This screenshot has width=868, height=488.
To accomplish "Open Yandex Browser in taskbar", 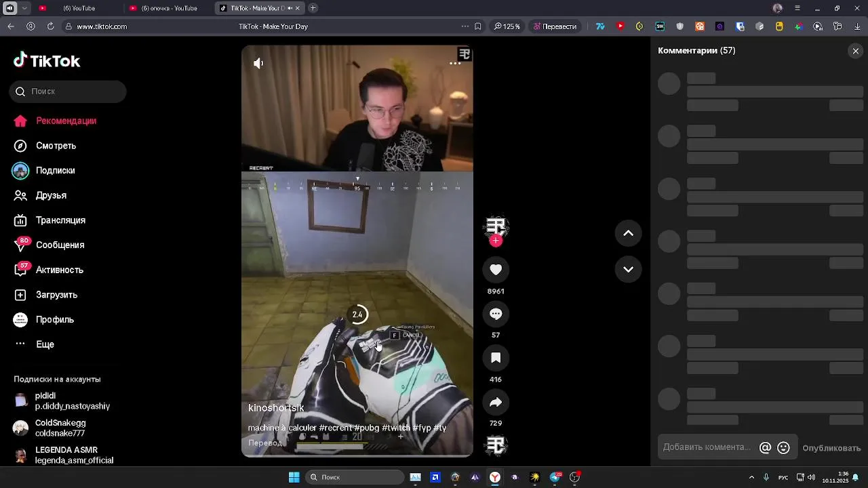I will (495, 477).
